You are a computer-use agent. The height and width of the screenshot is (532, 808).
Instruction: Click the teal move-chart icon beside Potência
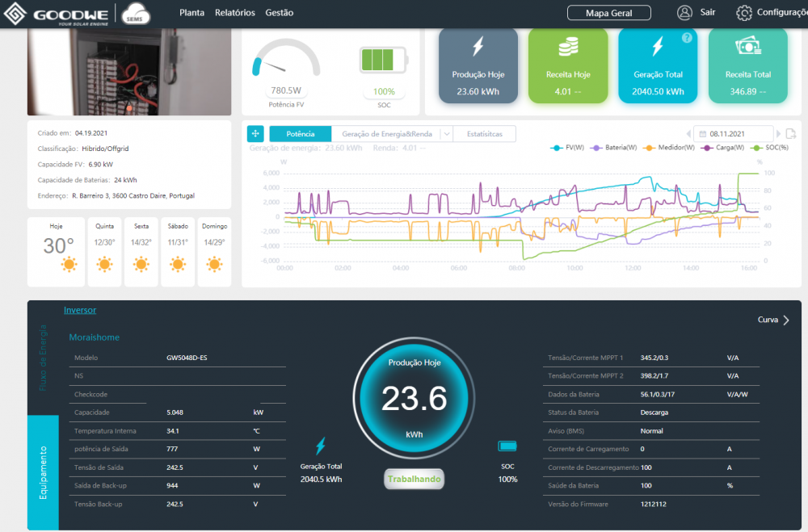tap(255, 134)
